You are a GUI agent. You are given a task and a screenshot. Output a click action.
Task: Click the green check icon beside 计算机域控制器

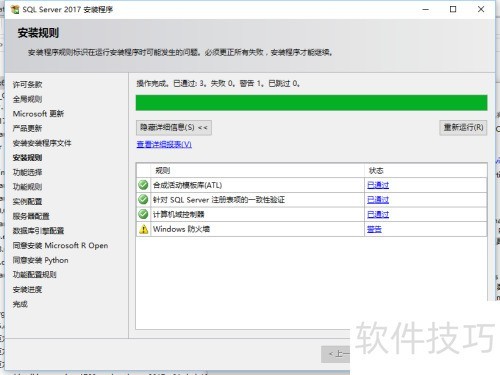(x=143, y=214)
